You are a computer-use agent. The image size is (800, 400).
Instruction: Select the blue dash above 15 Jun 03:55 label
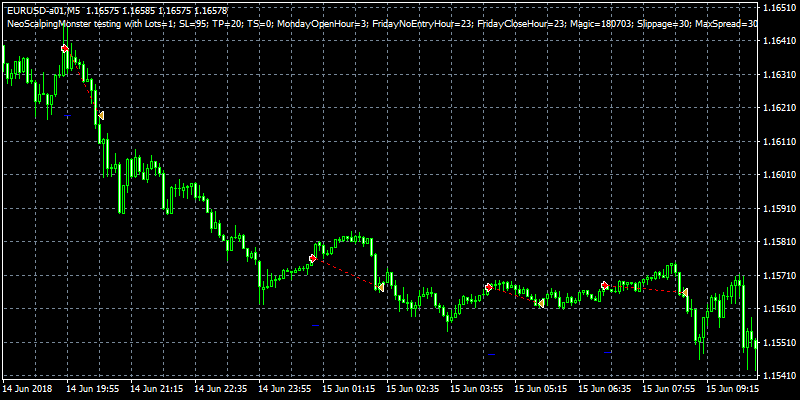(x=491, y=354)
